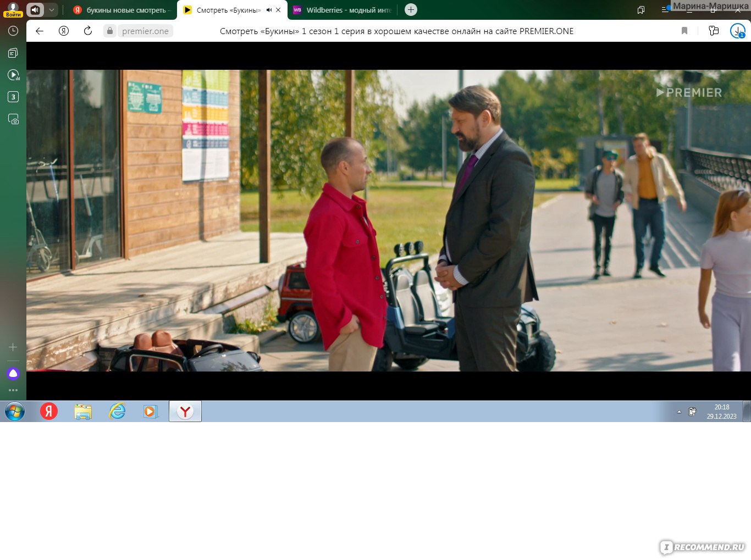Take screenshot with sidebar camera icon
751x560 pixels.
[13, 119]
